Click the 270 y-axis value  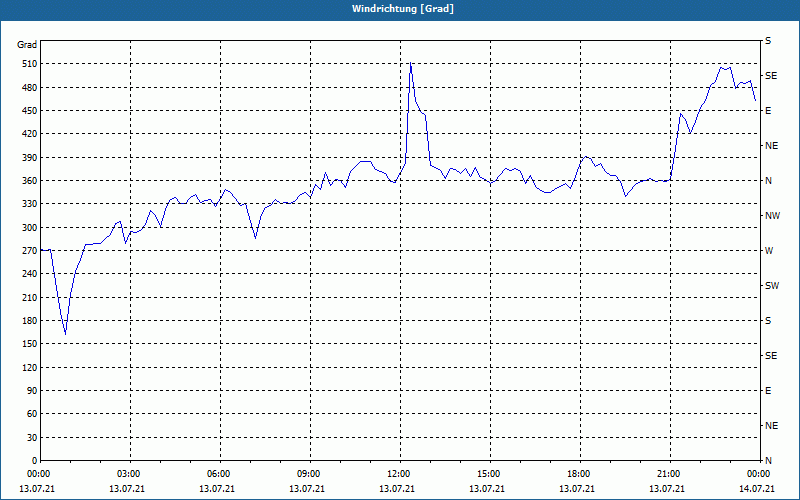click(30, 251)
